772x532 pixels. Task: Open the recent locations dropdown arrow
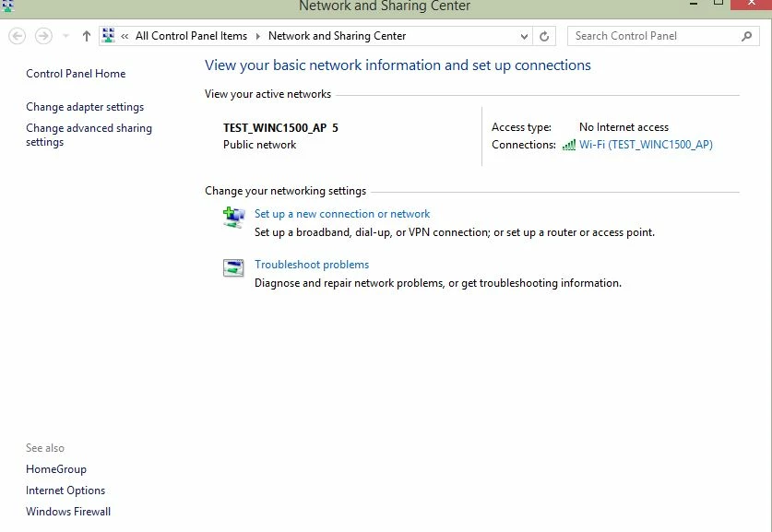tap(65, 36)
